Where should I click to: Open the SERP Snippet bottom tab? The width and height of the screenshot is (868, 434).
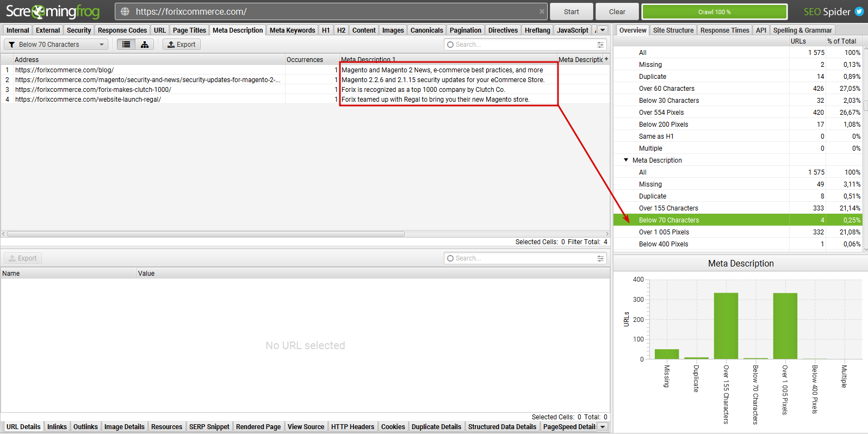[x=209, y=427]
